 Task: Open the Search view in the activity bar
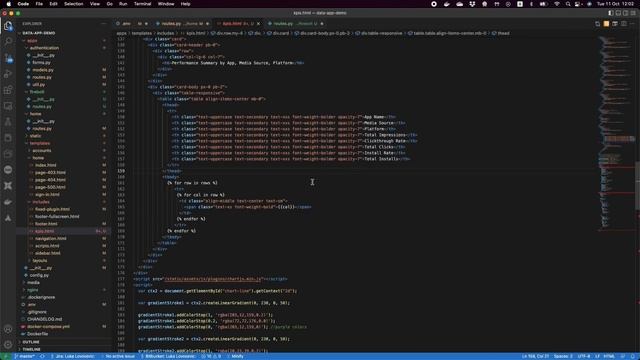(8, 41)
